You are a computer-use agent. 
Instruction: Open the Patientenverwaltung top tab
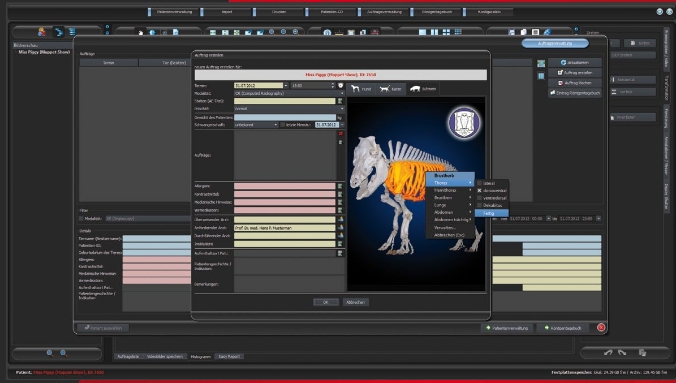pyautogui.click(x=175, y=12)
